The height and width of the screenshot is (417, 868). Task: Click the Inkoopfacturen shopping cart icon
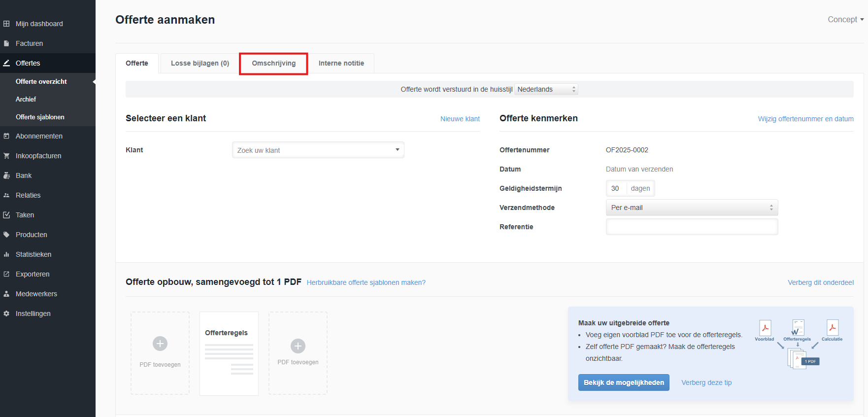6,156
